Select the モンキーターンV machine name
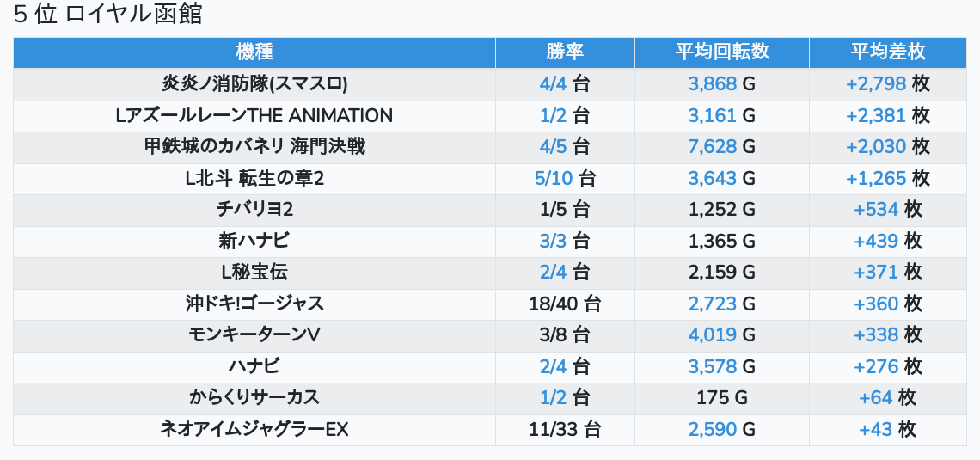The image size is (980, 460). (x=254, y=335)
